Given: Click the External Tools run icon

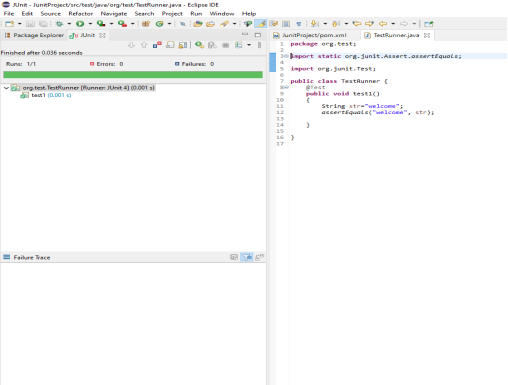Looking at the screenshot, I should coord(122,24).
